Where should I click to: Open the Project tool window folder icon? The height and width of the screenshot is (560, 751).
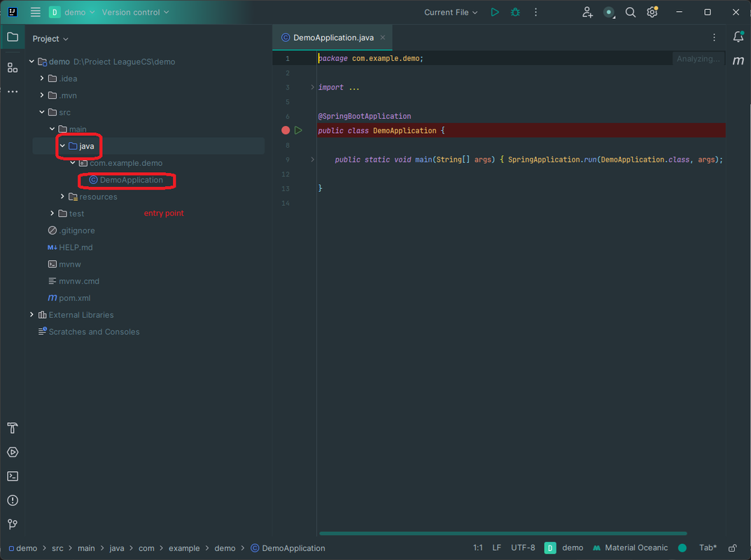point(13,37)
